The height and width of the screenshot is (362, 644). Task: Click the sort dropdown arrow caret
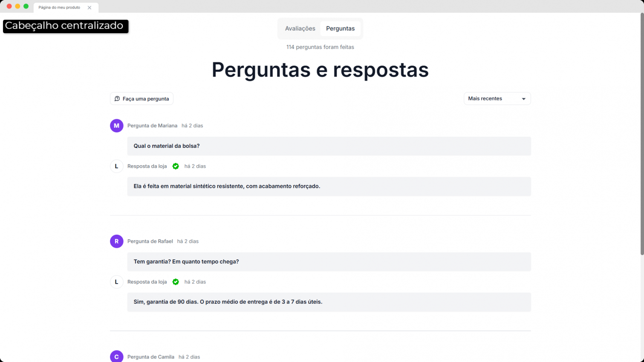point(524,99)
